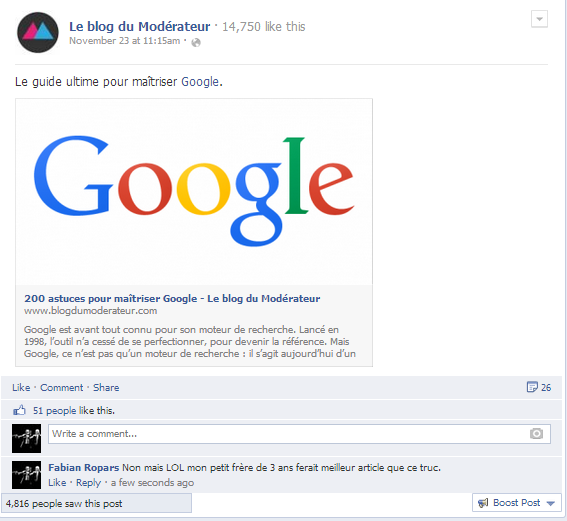Expand the Boost Post dropdown arrow
The height and width of the screenshot is (521, 567).
[x=551, y=503]
